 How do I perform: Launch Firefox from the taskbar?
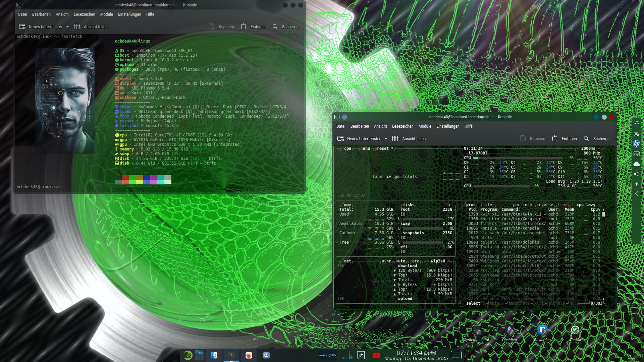pos(249,355)
